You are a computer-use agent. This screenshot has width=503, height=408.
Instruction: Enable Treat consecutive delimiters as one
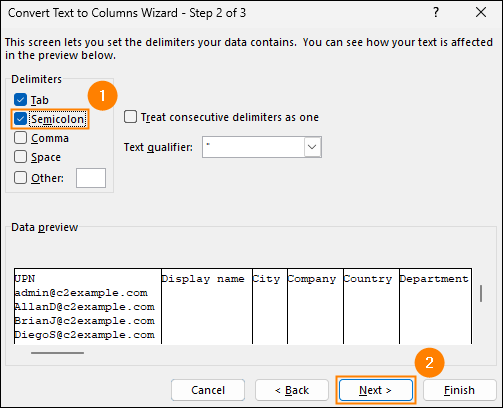click(x=130, y=117)
